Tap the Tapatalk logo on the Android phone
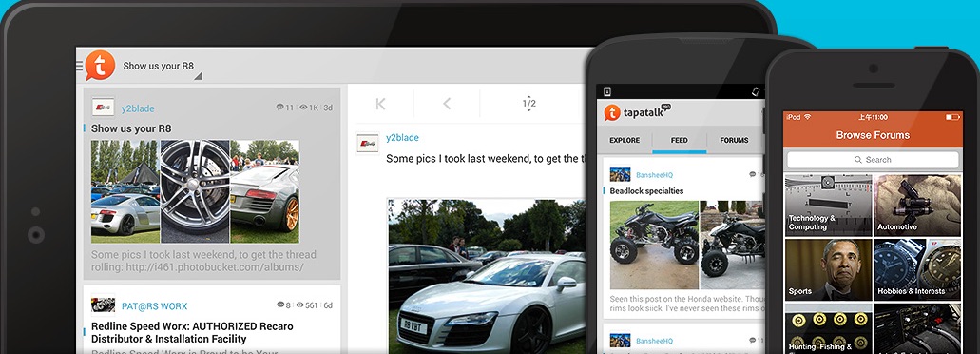This screenshot has width=980, height=354. pyautogui.click(x=612, y=112)
